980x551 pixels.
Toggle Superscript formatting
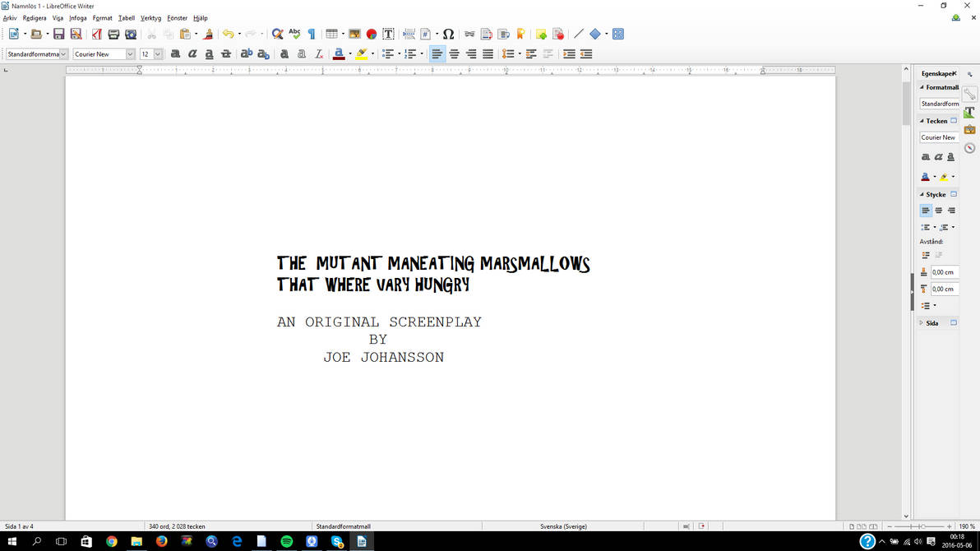pos(247,53)
